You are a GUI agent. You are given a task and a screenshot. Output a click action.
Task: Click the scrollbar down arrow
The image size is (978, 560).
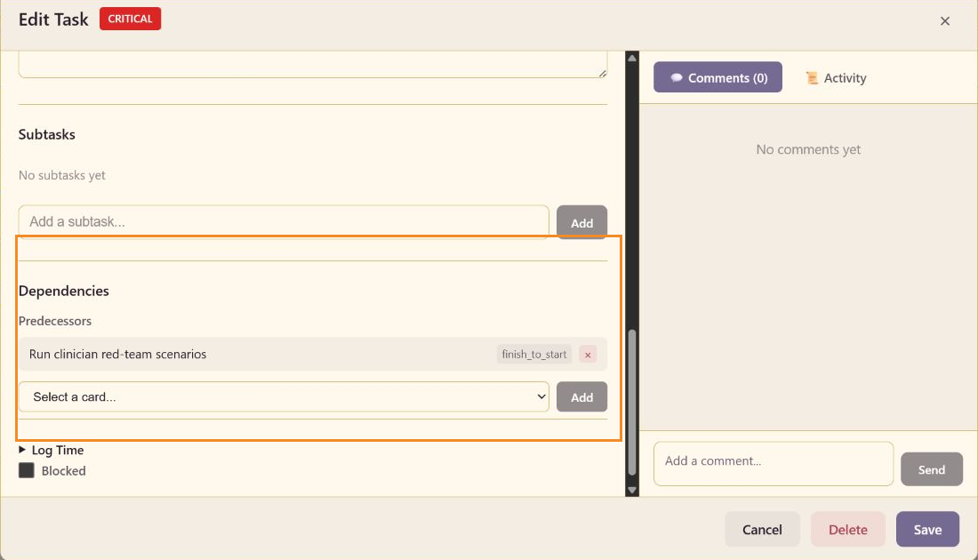click(x=632, y=490)
